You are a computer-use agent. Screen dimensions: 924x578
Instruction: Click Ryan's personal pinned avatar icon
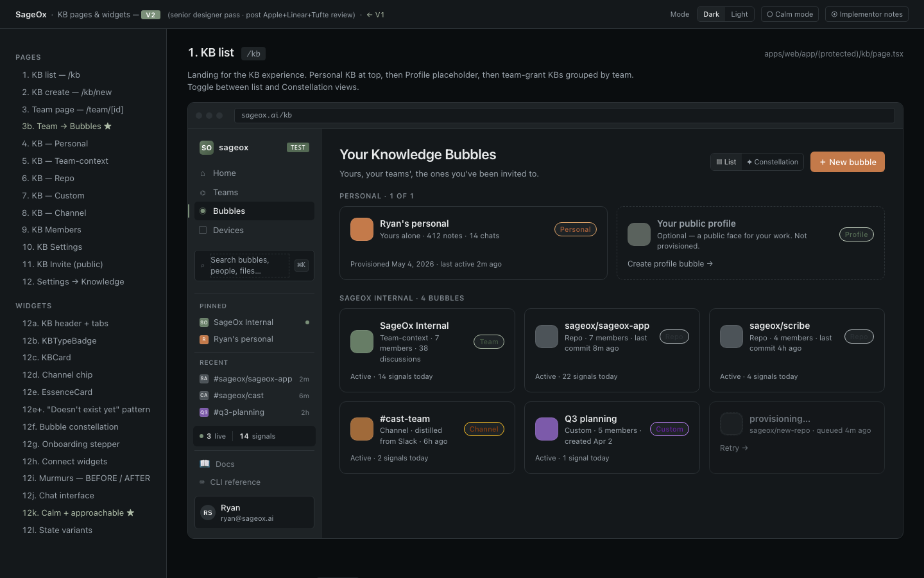point(204,339)
